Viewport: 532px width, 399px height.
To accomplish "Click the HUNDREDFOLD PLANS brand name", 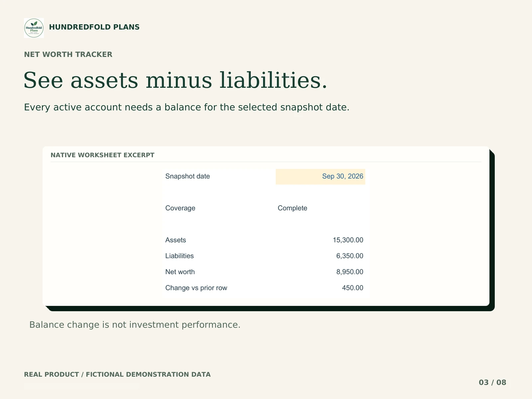I will (x=94, y=27).
